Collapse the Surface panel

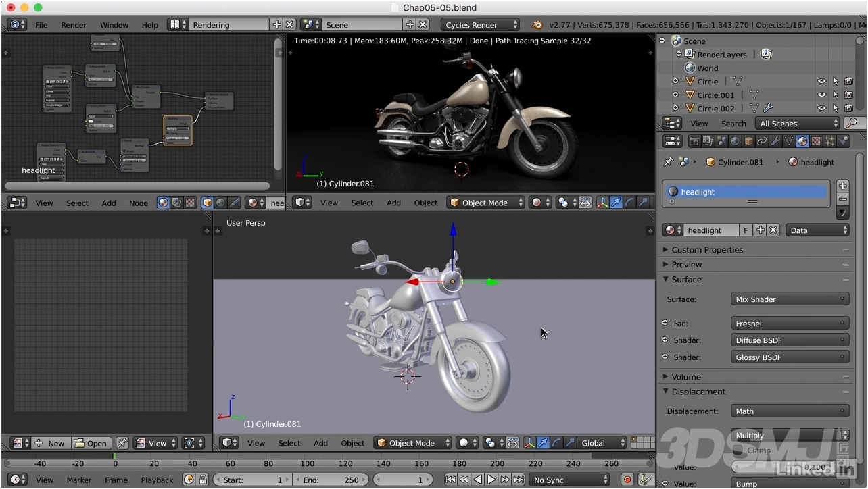[686, 280]
